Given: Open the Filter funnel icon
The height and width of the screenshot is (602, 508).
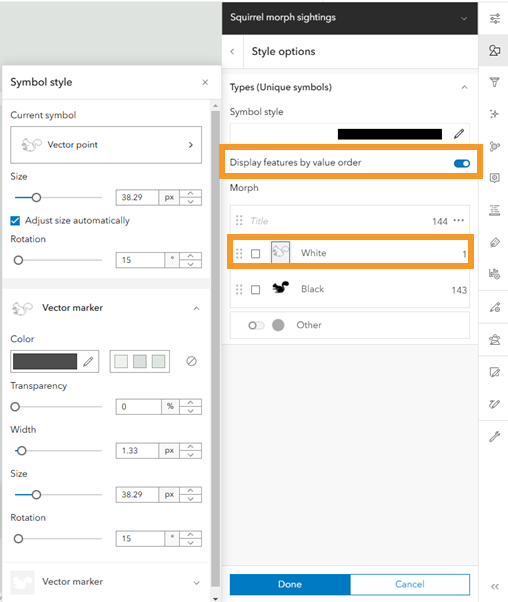Looking at the screenshot, I should click(495, 82).
